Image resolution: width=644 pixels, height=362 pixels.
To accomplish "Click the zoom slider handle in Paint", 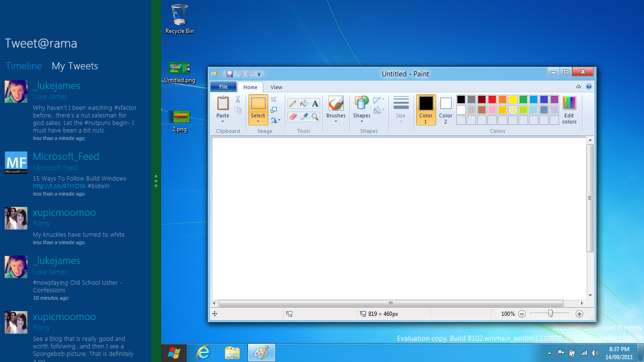I will click(550, 314).
